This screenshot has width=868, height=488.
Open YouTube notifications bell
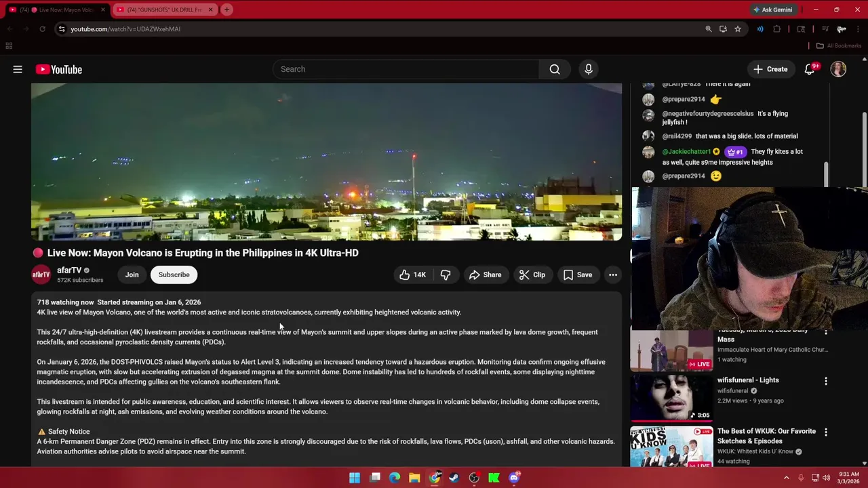[810, 69]
